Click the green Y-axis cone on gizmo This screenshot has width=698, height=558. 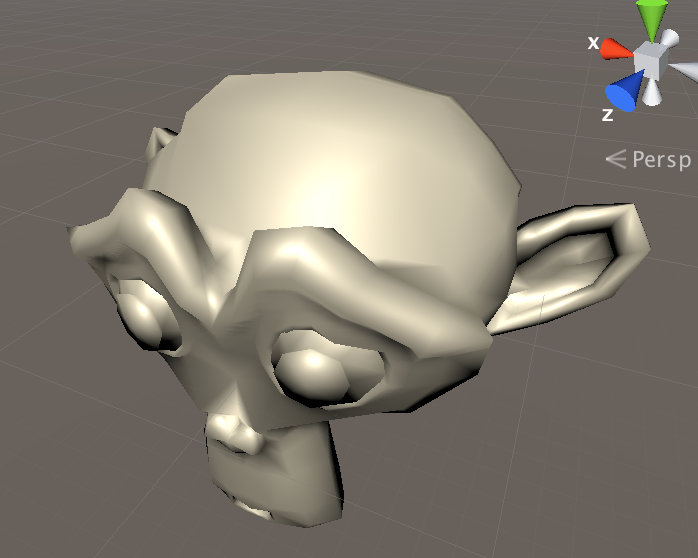click(x=653, y=19)
